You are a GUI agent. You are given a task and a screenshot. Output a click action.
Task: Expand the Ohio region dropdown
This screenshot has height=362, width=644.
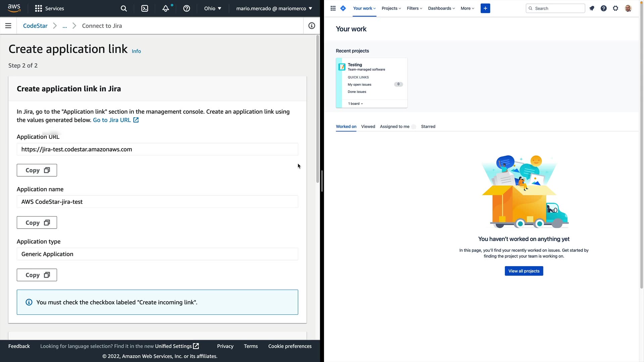point(213,8)
